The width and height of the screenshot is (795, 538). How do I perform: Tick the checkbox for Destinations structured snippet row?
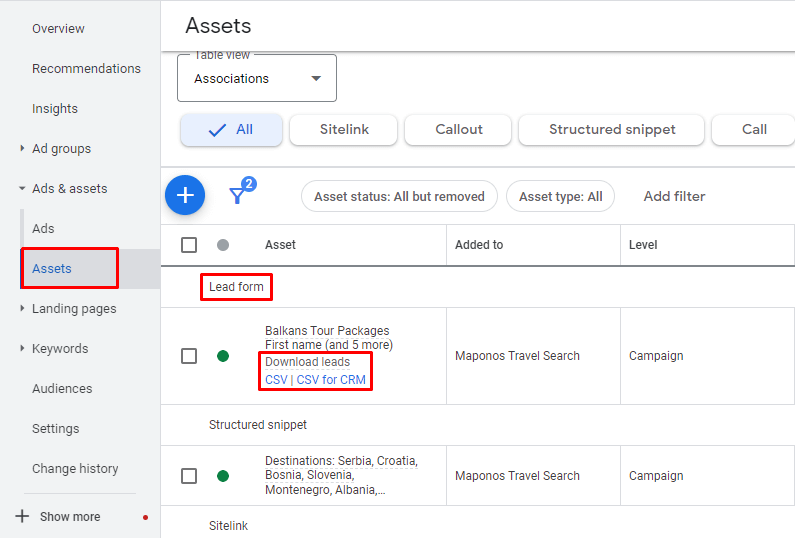pyautogui.click(x=189, y=476)
